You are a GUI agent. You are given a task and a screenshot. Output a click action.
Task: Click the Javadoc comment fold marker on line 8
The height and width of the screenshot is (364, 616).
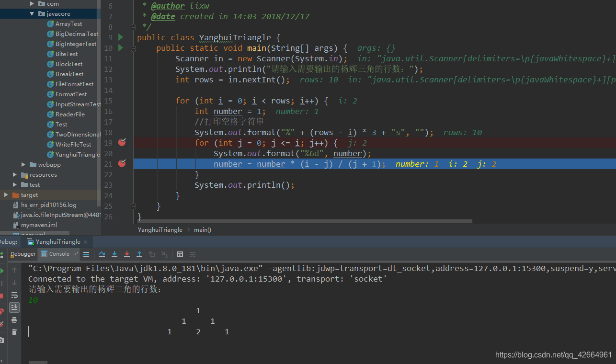[133, 27]
